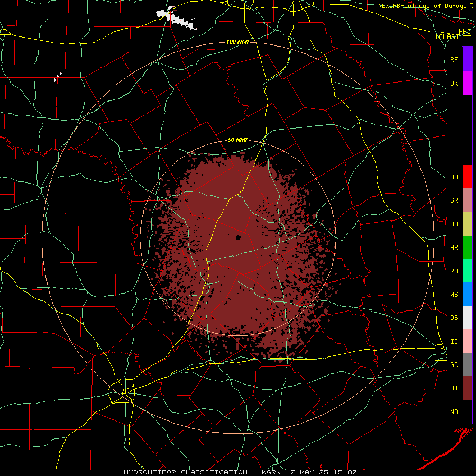The width and height of the screenshot is (476, 476).
Task: Select the GC gray legend swatch
Action: coord(467,364)
